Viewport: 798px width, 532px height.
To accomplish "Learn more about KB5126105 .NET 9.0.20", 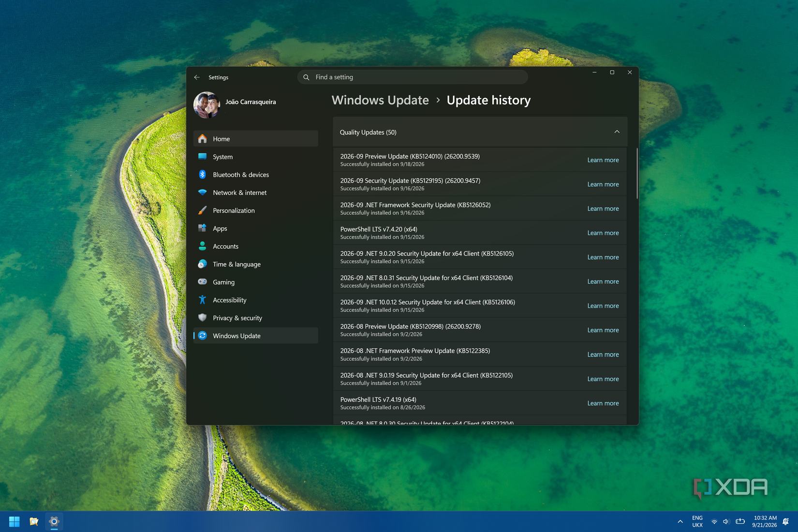I will point(603,257).
